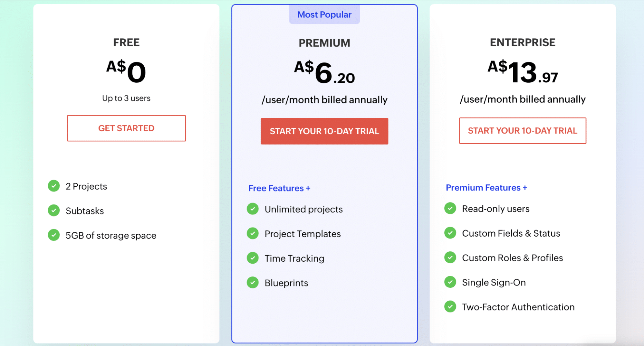Click the checkmark icon next to Subtasks

(x=54, y=210)
